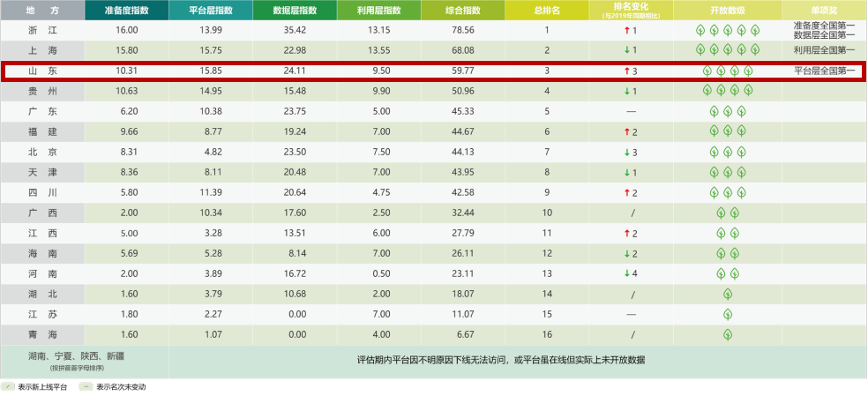Click the 准备度全国第一 award text
This screenshot has width=868, height=396.
[x=824, y=26]
